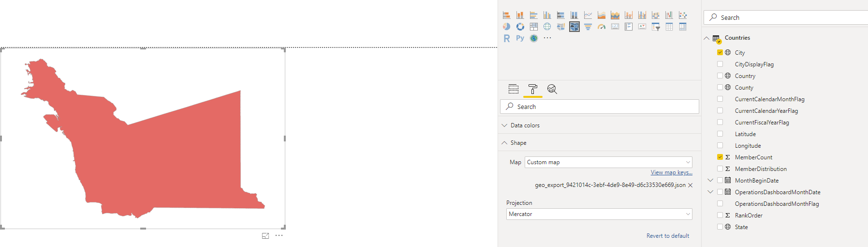The image size is (868, 247).
Task: Select the Stacked column chart visual
Action: point(520,15)
